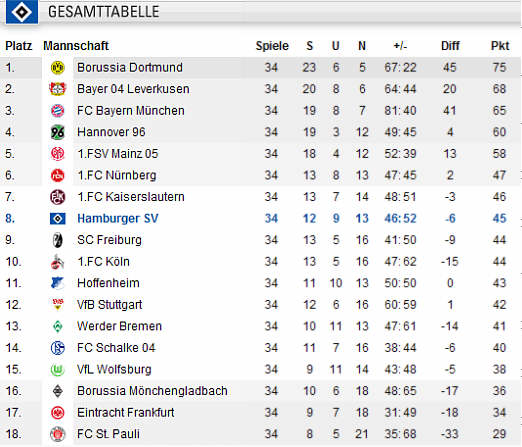Click the GESAMTTABELLE heading text
Viewport: 522px width, 447px height.
tap(104, 12)
